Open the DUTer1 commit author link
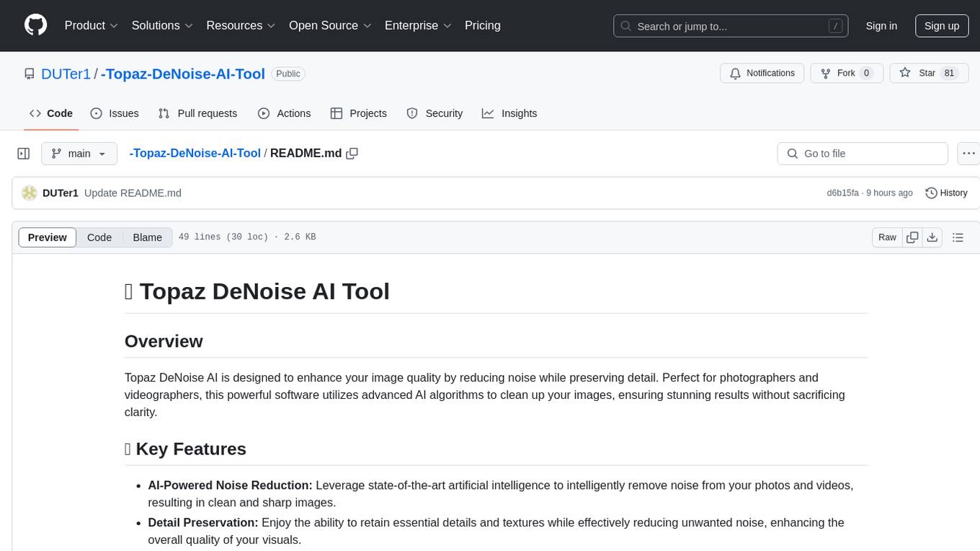This screenshot has height=551, width=980. [x=61, y=193]
